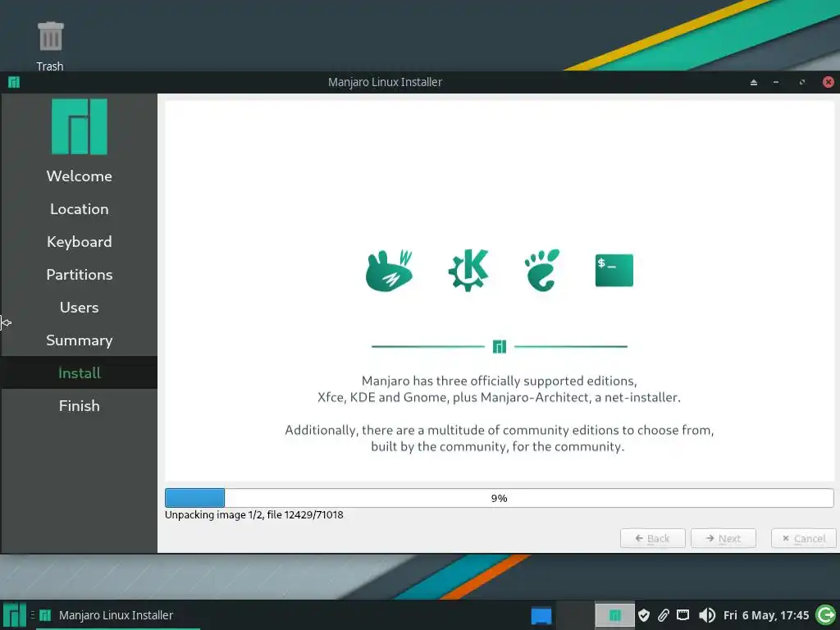Select the Keyboard step in sidebar
This screenshot has width=840, height=630.
point(80,242)
